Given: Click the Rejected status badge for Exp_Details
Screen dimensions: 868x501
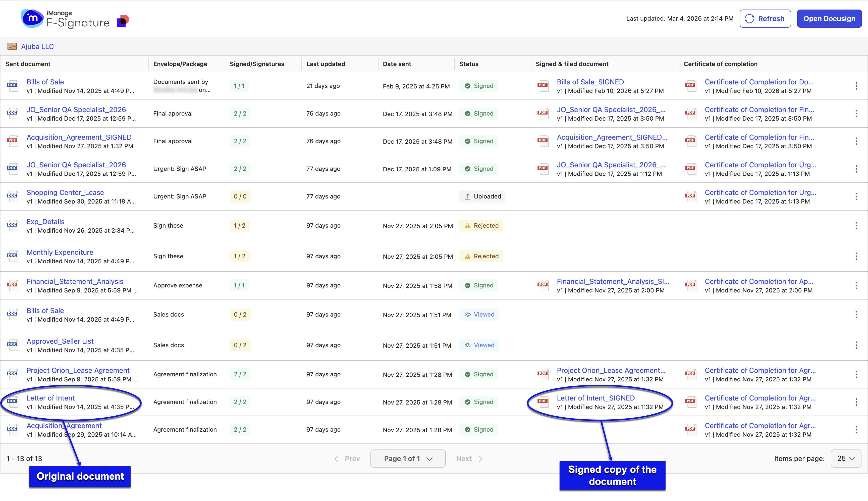Looking at the screenshot, I should click(481, 226).
